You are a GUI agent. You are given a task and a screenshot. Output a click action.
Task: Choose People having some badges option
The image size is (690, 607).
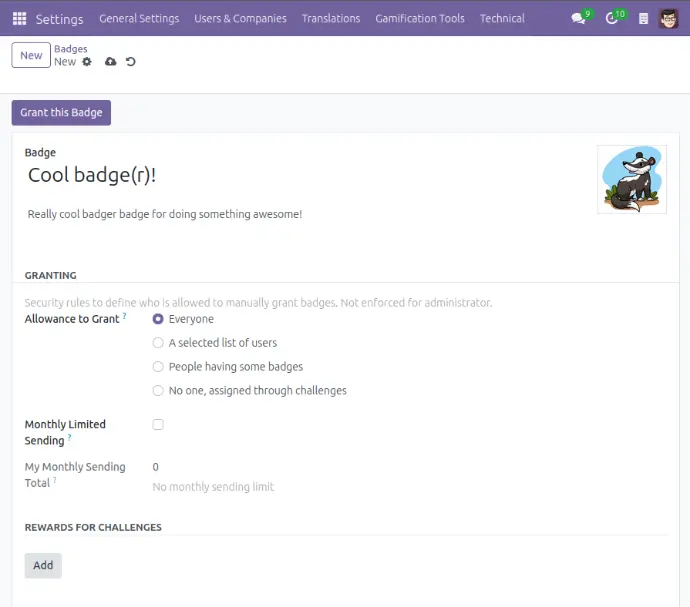click(158, 367)
